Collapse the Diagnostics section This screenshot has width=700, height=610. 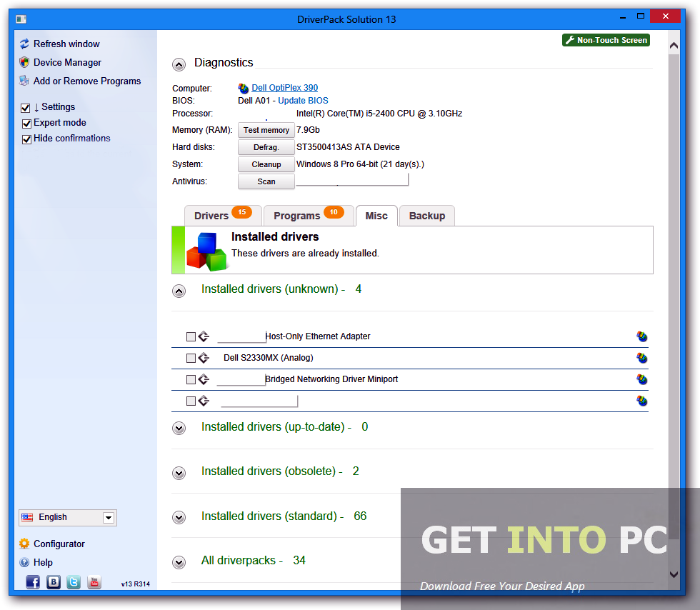[x=179, y=65]
